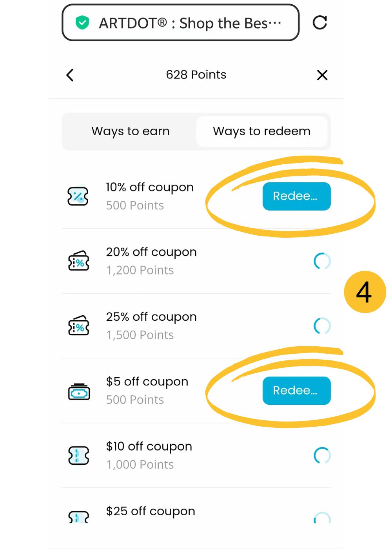Click the 20% off coupon icon
Screen dimensions: 392x549
(x=79, y=261)
